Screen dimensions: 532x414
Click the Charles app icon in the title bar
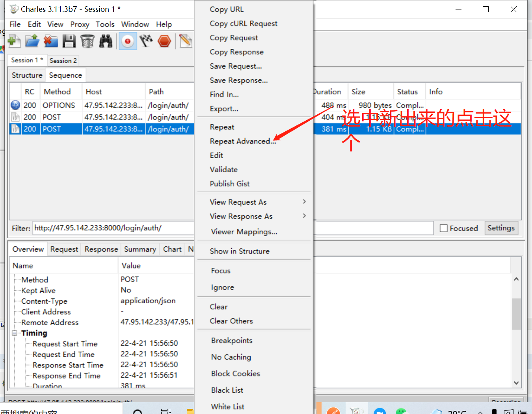click(x=14, y=9)
